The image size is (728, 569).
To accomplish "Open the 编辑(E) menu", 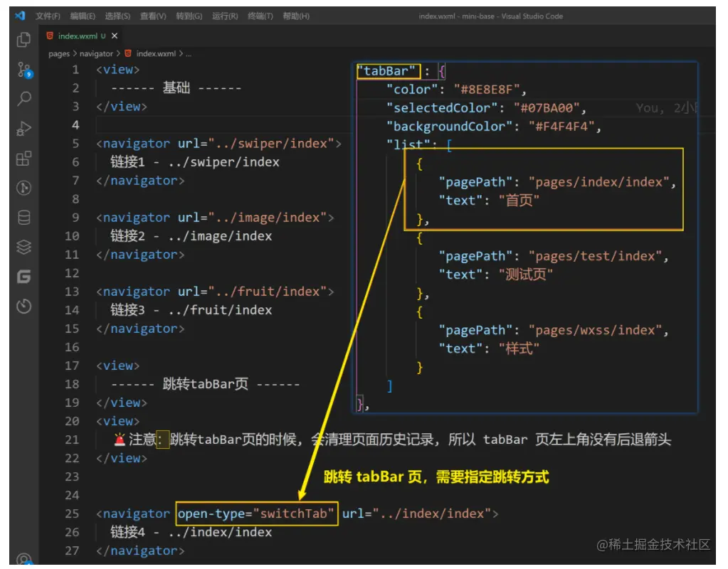I will tap(83, 16).
